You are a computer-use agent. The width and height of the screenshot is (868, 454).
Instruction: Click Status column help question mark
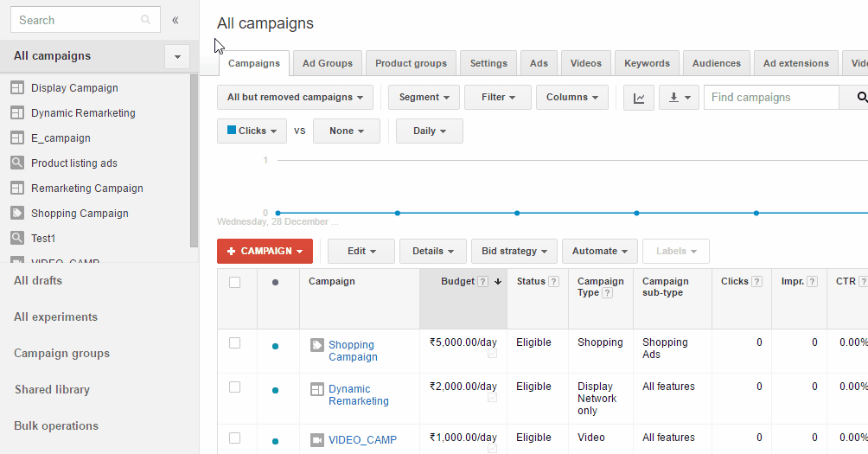tap(553, 281)
